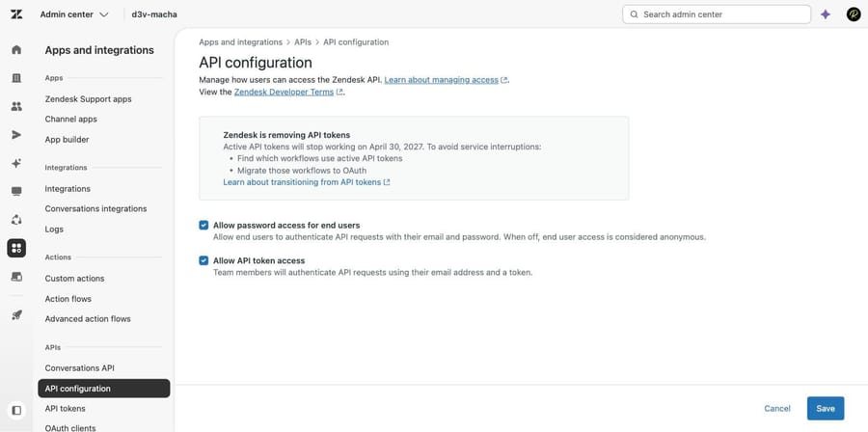Open the Workspaces monitor icon in left rail
This screenshot has width=868, height=432.
[16, 191]
